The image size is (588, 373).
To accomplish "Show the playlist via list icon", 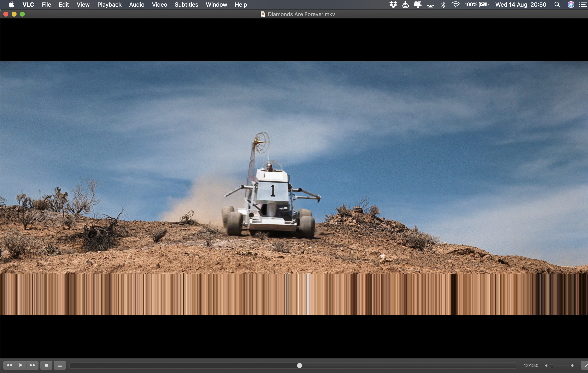I will coord(60,365).
